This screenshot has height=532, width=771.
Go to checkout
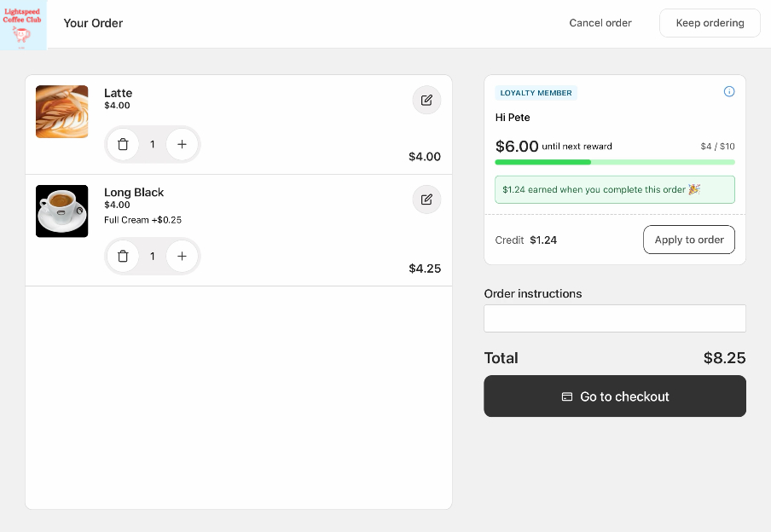point(615,396)
